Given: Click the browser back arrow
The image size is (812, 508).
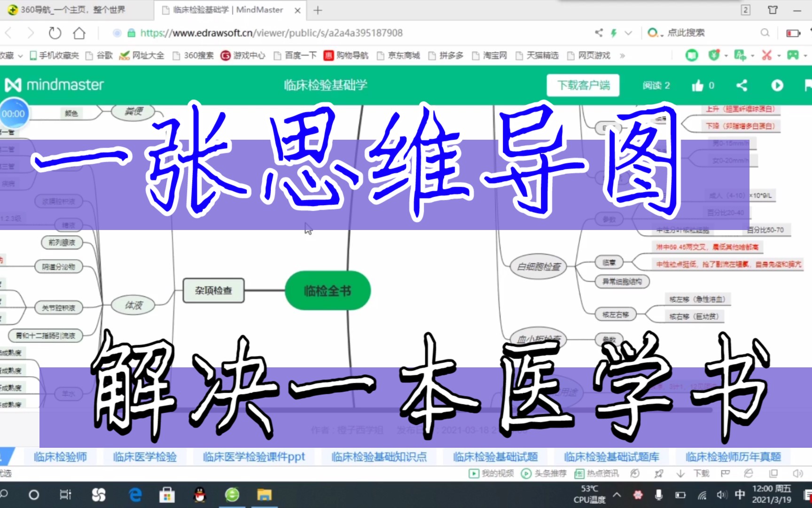Looking at the screenshot, I should [8, 33].
